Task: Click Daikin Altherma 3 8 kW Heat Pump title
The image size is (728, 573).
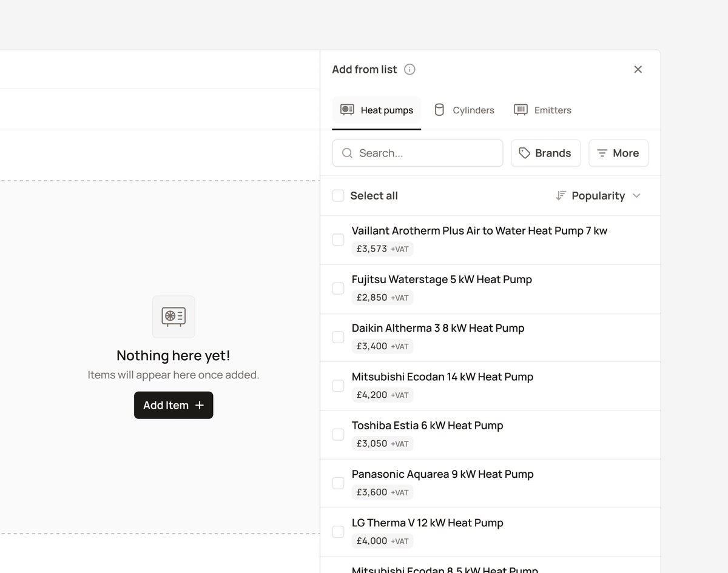Action: [x=438, y=328]
